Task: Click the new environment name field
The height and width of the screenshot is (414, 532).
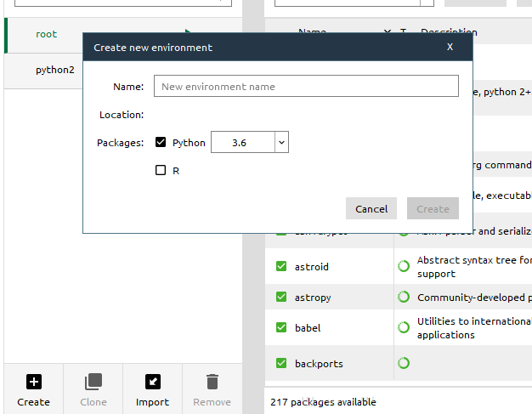Action: pyautogui.click(x=306, y=86)
